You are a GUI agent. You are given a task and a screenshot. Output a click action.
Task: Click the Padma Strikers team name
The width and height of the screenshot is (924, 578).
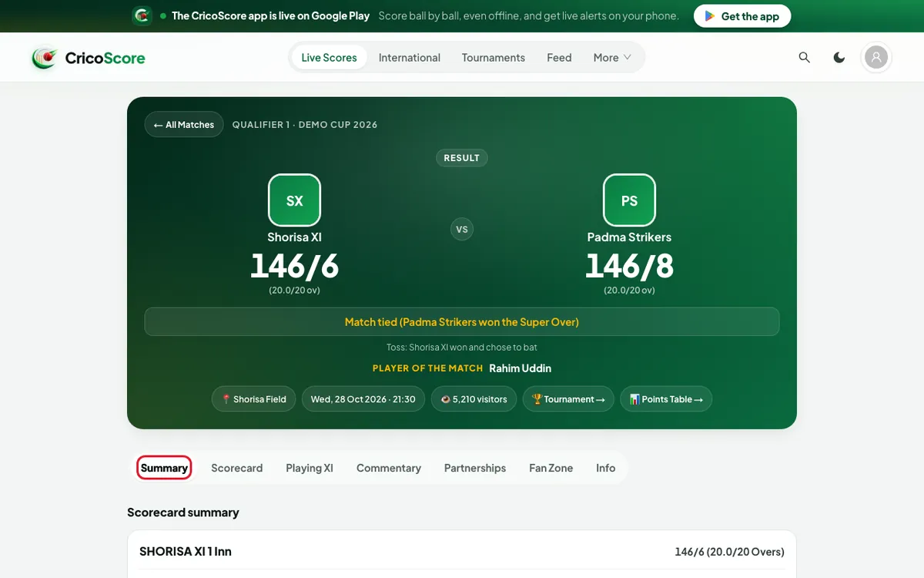coord(629,237)
